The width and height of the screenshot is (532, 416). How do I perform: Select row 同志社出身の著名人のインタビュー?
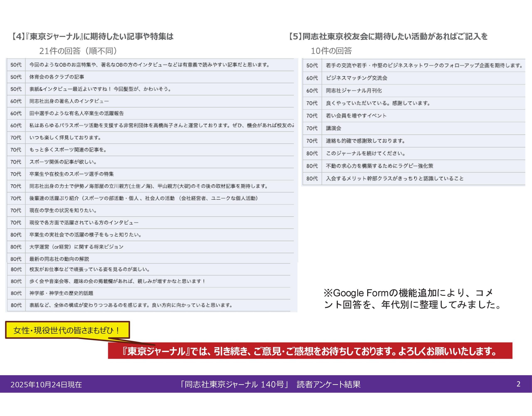tap(69, 101)
